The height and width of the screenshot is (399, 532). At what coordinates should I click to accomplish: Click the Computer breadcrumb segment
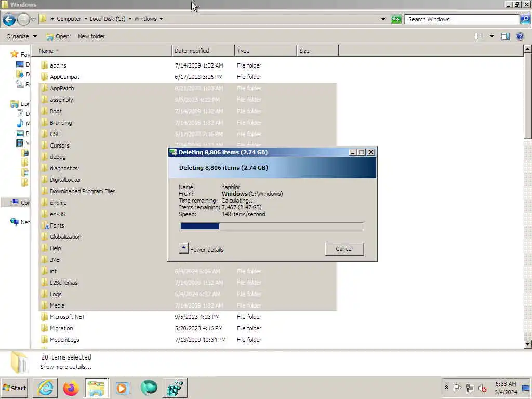pos(69,19)
